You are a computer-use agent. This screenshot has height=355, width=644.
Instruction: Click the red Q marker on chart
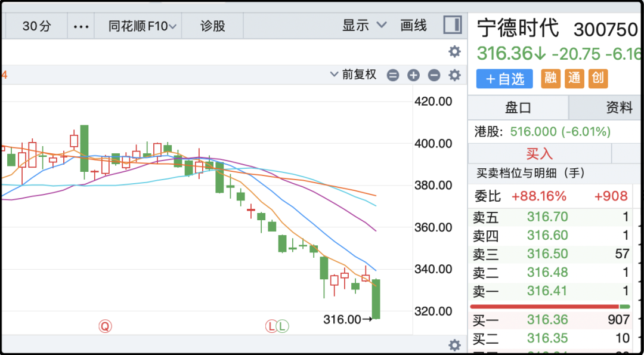click(x=105, y=326)
